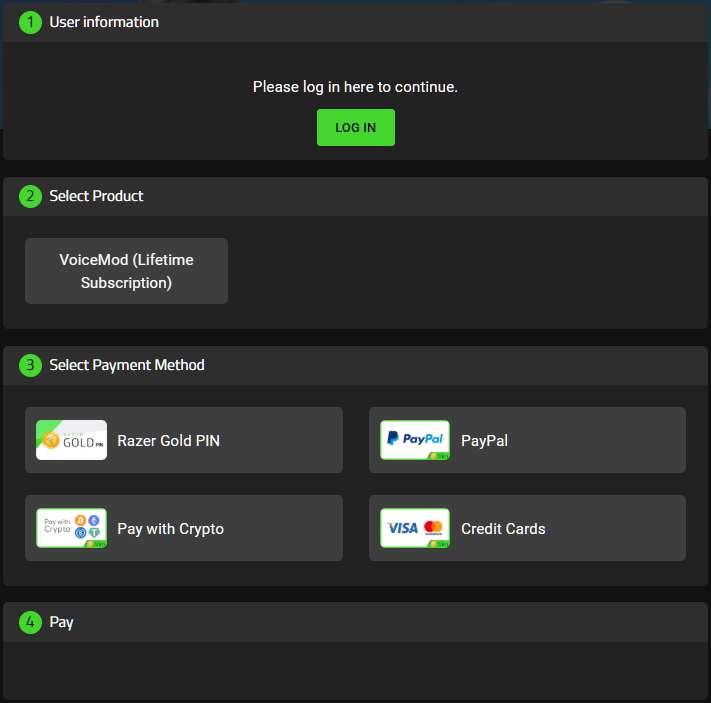Click the green LOG IN button

(356, 127)
